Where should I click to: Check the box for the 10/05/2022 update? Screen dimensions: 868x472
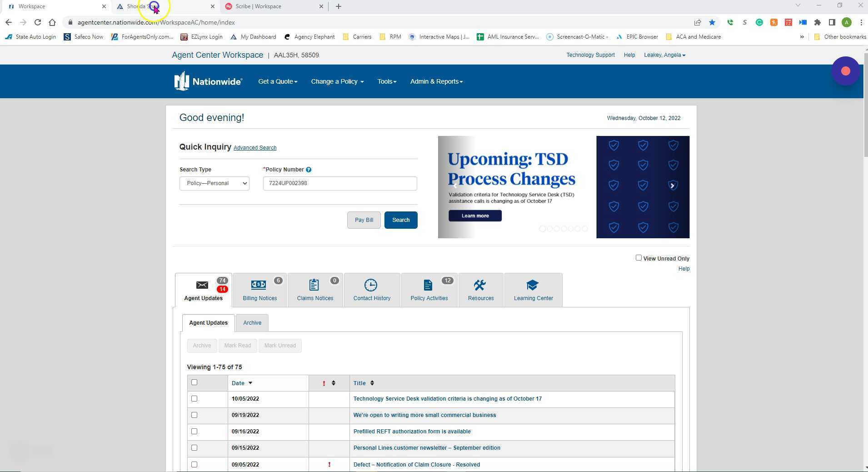coord(195,399)
